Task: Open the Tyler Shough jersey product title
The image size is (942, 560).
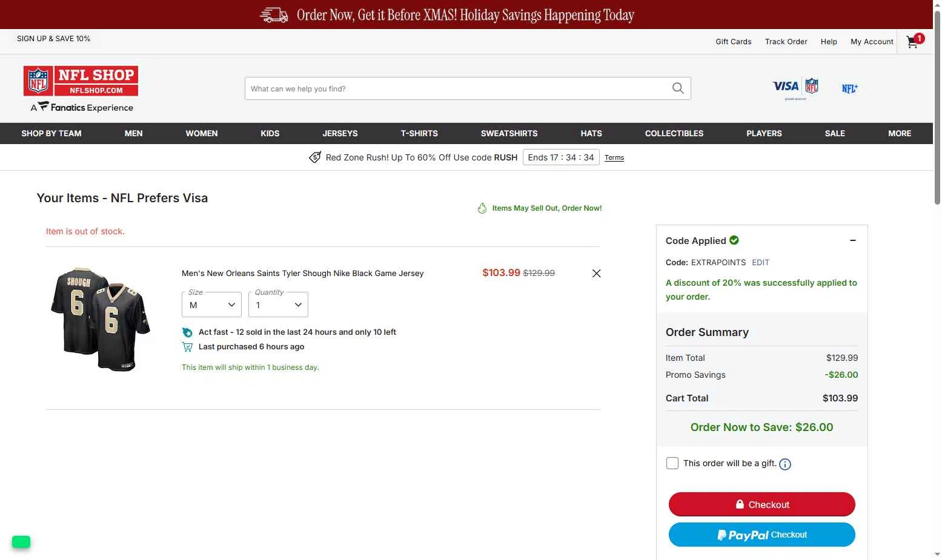Action: (x=303, y=273)
